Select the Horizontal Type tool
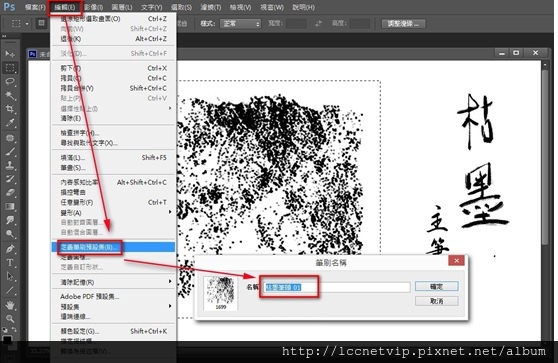 tap(10, 263)
